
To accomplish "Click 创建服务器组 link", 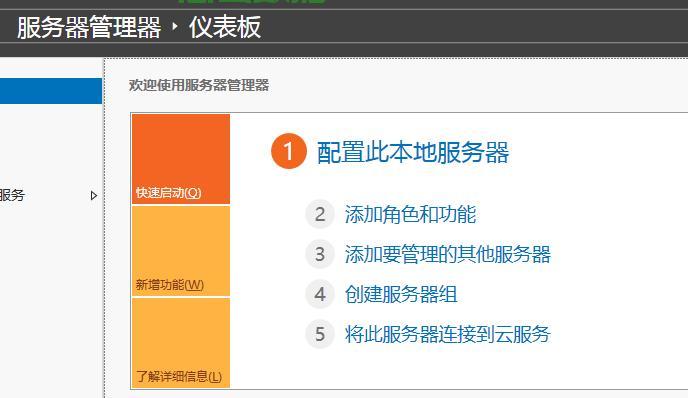I will (x=401, y=294).
